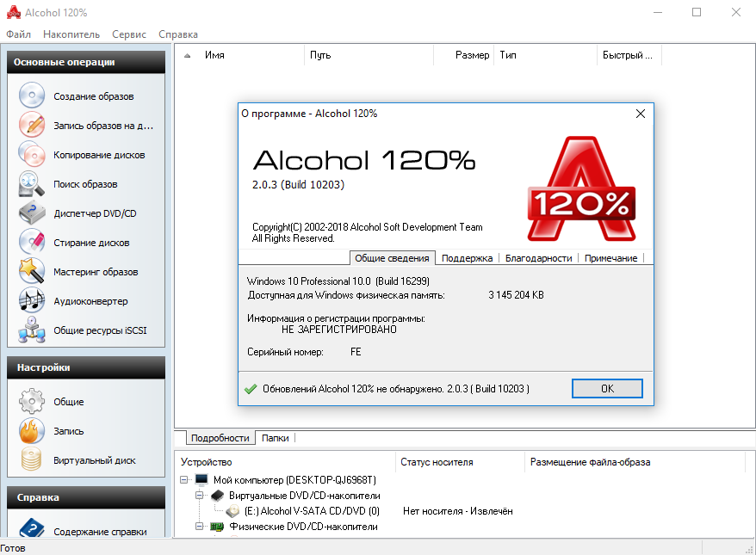This screenshot has width=756, height=555.
Task: Click the green checkmark update status icon
Action: [251, 388]
